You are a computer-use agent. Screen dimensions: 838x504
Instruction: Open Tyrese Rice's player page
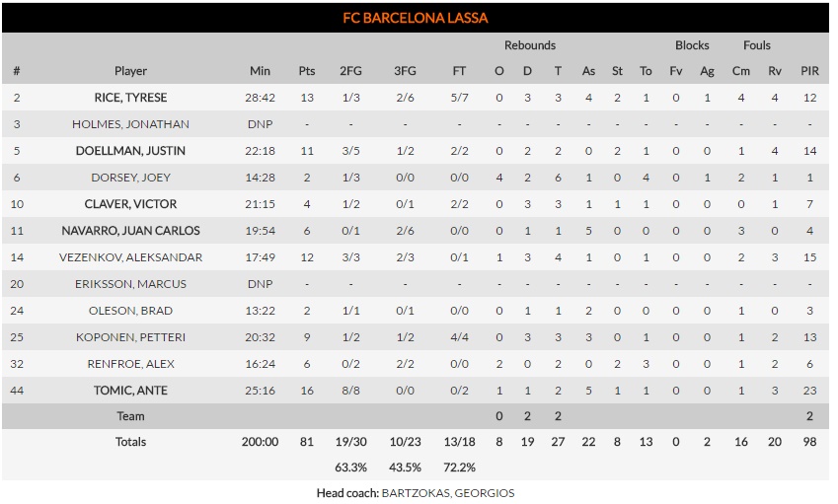[x=130, y=98]
